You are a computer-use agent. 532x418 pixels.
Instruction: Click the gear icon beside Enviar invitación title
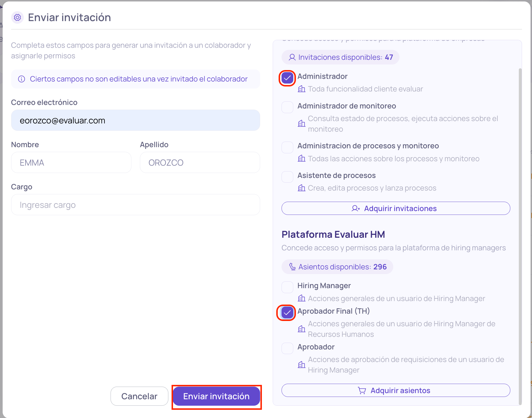point(17,18)
